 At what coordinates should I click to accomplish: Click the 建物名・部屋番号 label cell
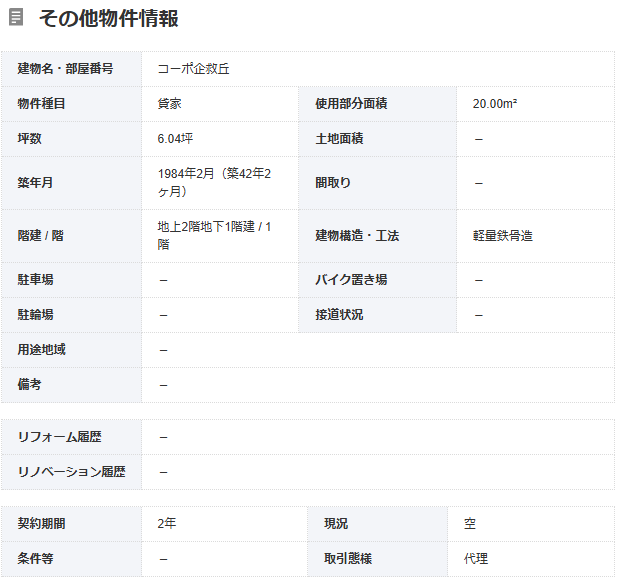point(65,69)
